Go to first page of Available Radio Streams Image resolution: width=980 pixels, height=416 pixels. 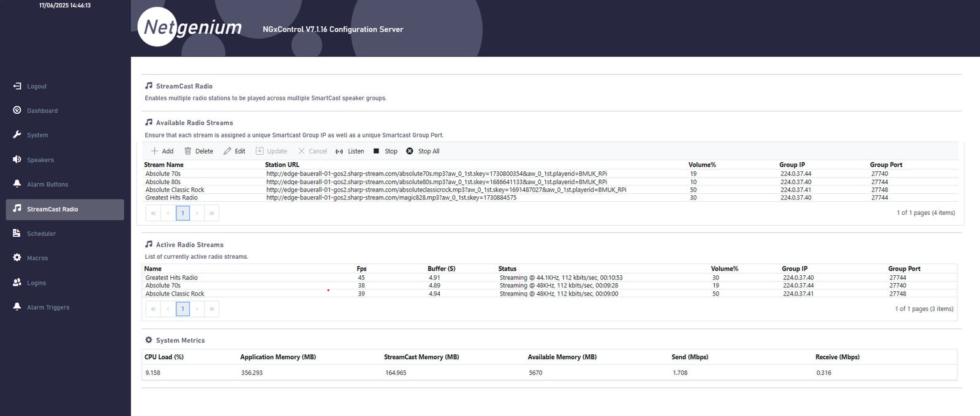(x=153, y=213)
